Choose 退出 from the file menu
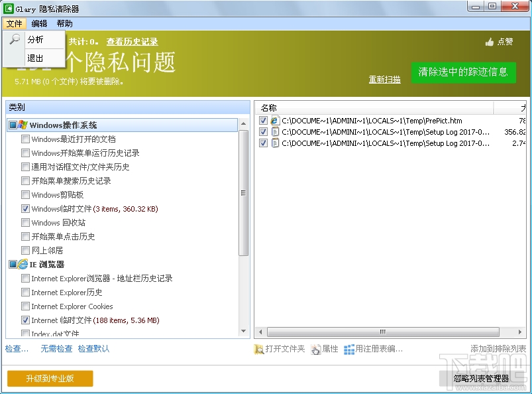Screen dimensions: 532x394 [35, 58]
